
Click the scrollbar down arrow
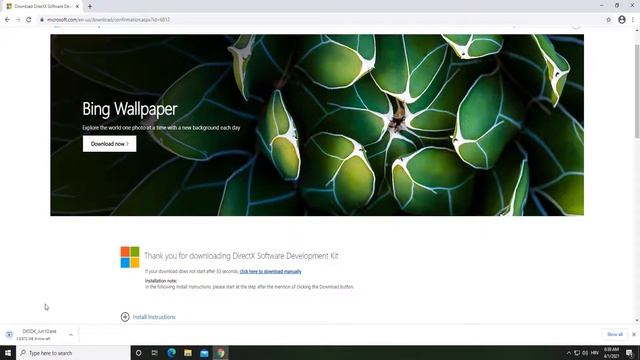coord(637,320)
